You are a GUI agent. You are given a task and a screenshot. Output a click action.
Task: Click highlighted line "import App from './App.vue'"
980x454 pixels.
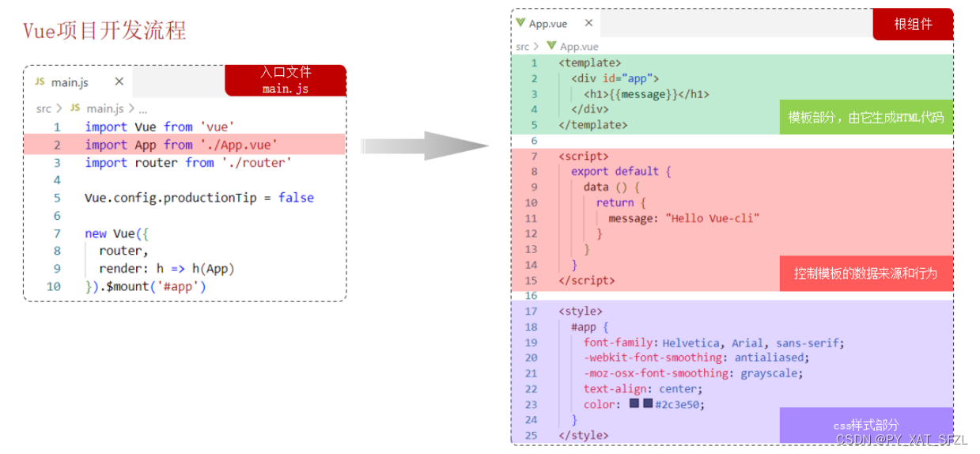coord(182,145)
